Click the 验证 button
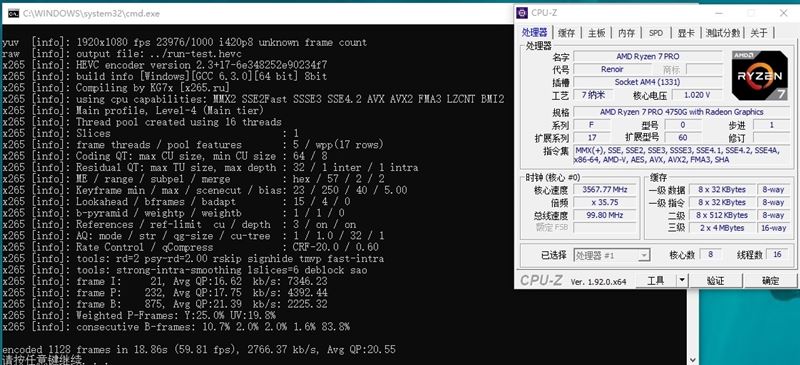 point(715,281)
